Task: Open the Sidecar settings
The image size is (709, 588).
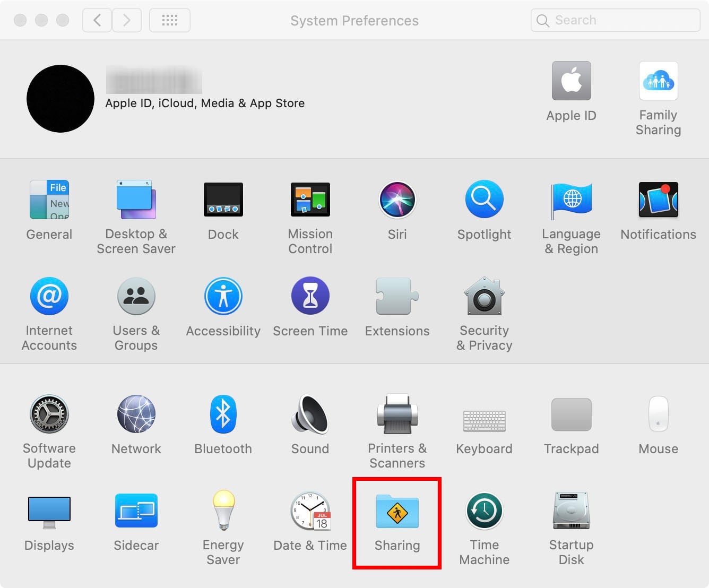Action: pyautogui.click(x=136, y=511)
